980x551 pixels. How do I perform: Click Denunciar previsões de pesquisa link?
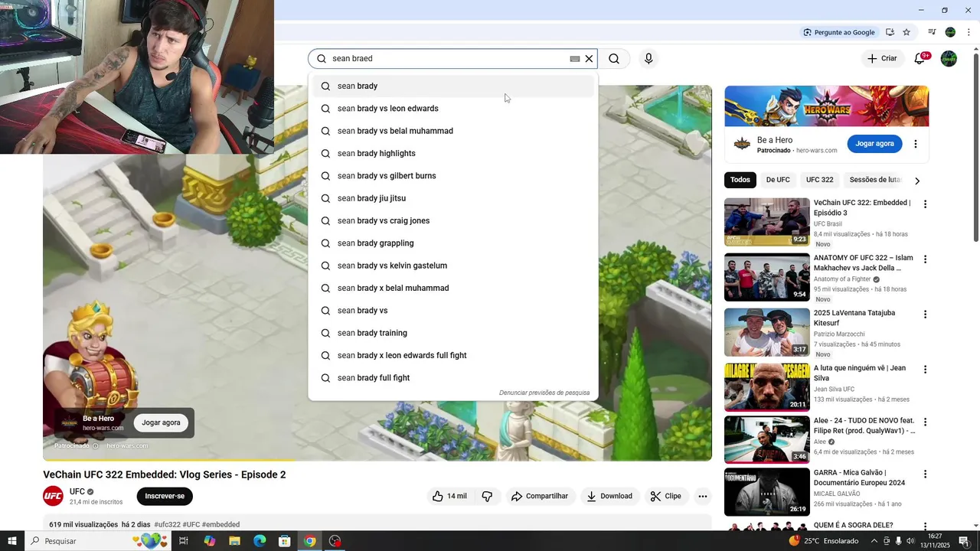(x=544, y=393)
